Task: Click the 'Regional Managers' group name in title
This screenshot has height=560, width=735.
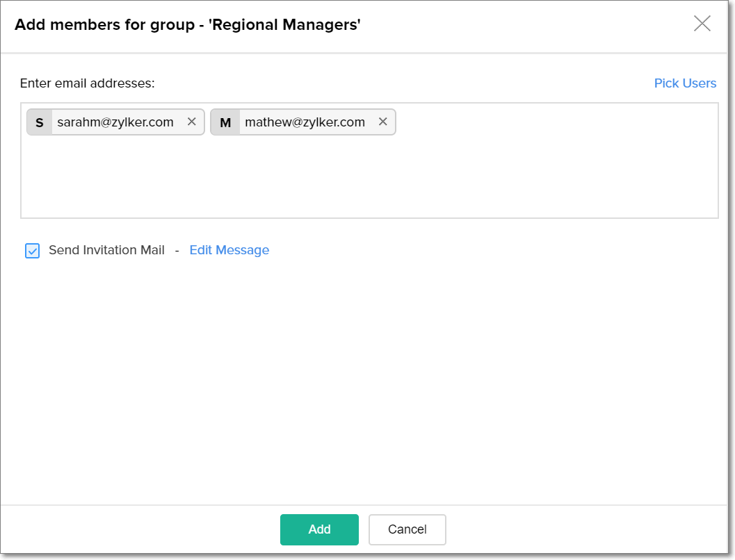Action: [284, 25]
